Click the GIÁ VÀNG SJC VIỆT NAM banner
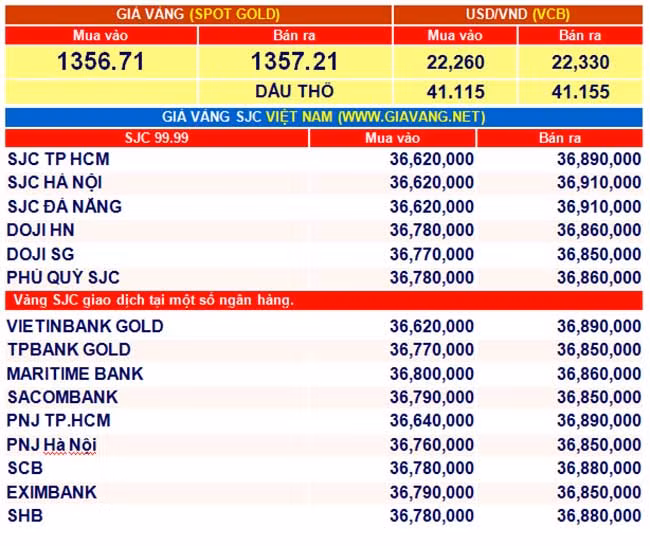650x546 pixels. 324,117
